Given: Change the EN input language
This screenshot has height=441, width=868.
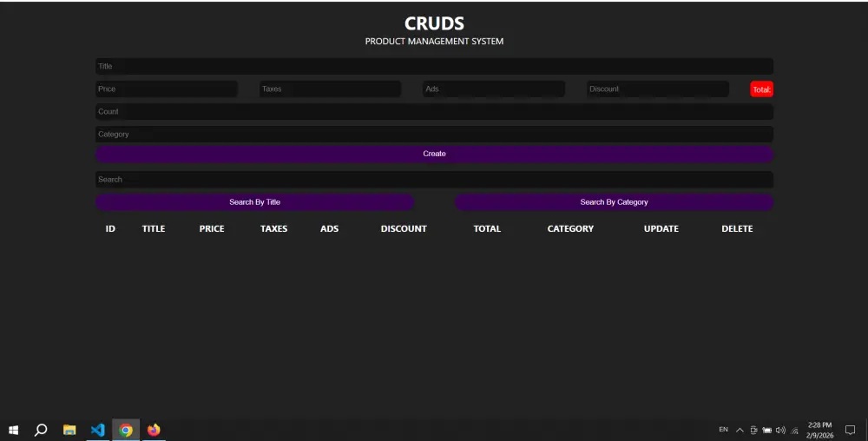Looking at the screenshot, I should [724, 430].
